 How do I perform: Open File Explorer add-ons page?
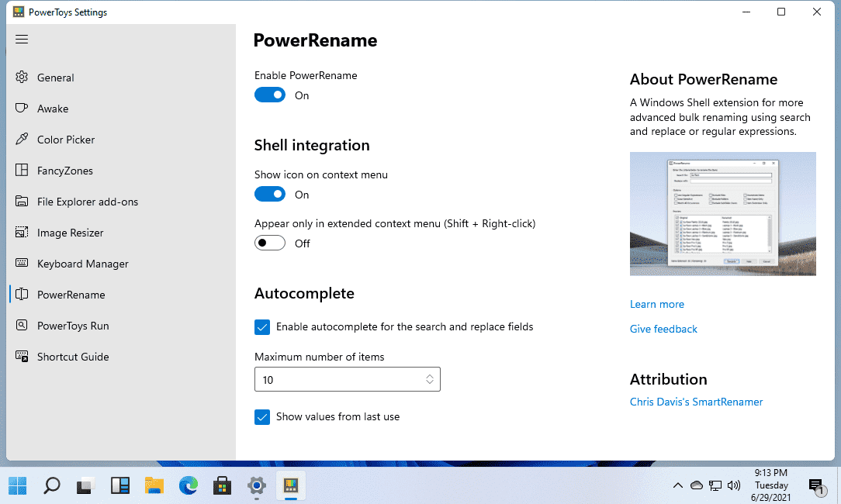[88, 202]
